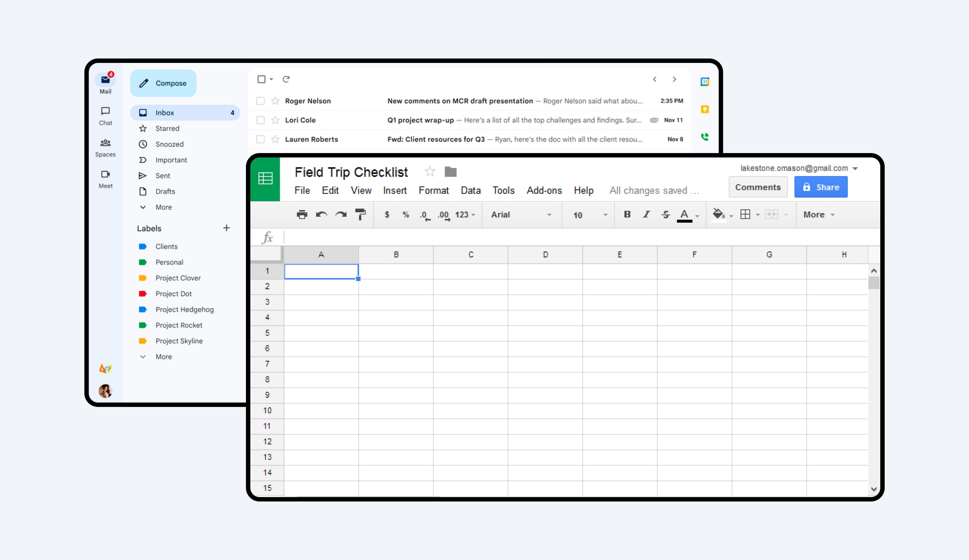Open the Format menu
Screen dimensions: 969x560
pos(434,191)
